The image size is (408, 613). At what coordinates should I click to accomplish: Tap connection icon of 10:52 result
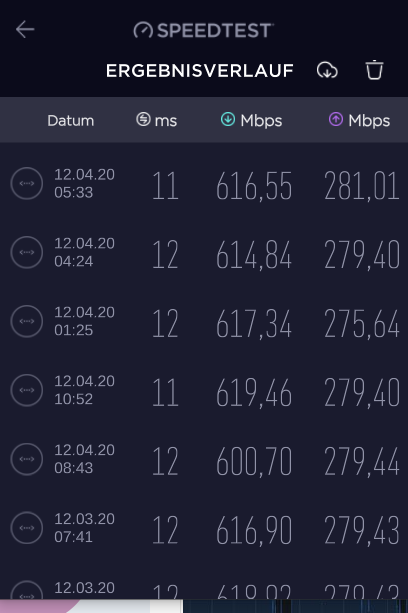27,390
